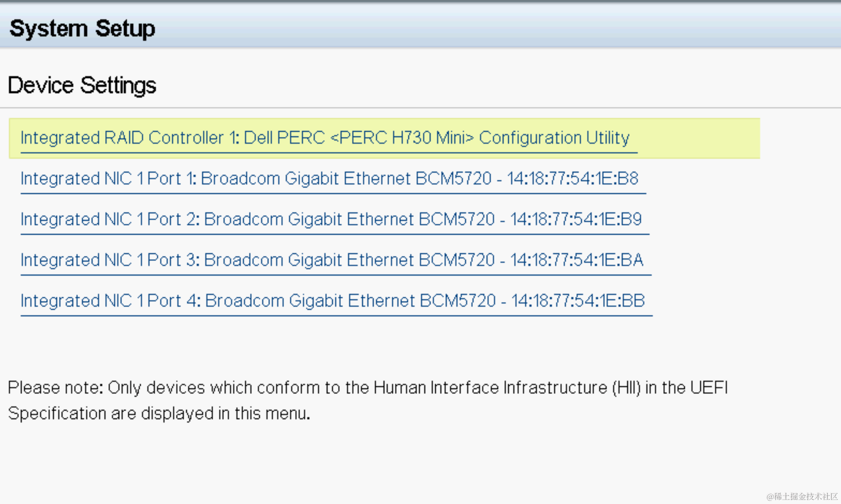Screen dimensions: 841x504
Task: Click 'Human Interface Infrastructure' in the note
Action: coord(490,388)
